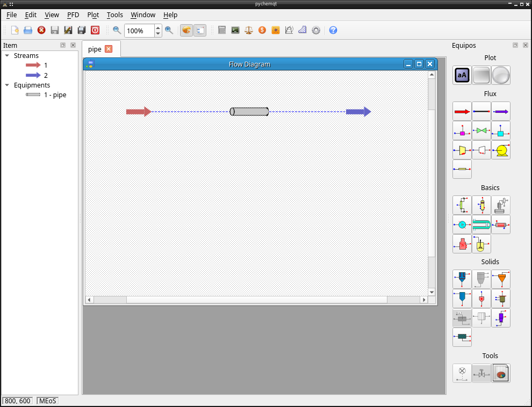Click the balance scales units icon
This screenshot has width=532, height=407.
tap(249, 30)
